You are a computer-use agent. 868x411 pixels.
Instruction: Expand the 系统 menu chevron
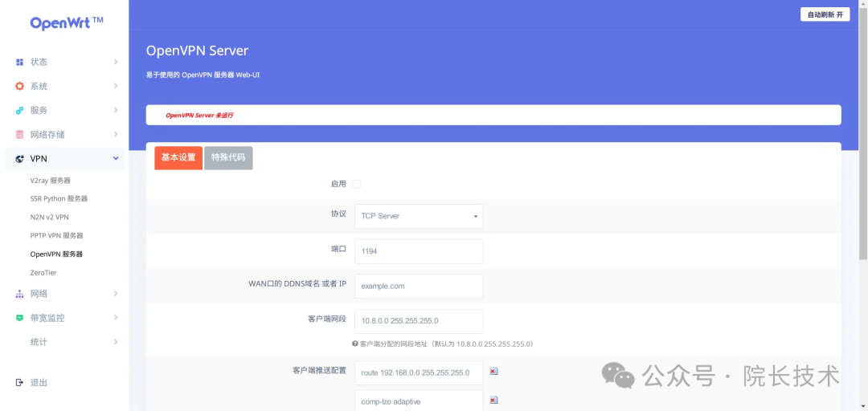pyautogui.click(x=116, y=86)
